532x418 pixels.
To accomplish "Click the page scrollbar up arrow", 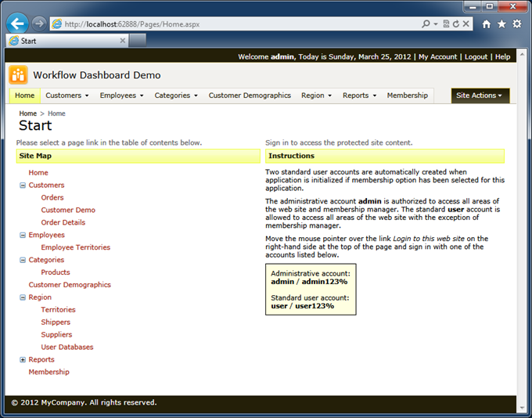I will pos(522,54).
